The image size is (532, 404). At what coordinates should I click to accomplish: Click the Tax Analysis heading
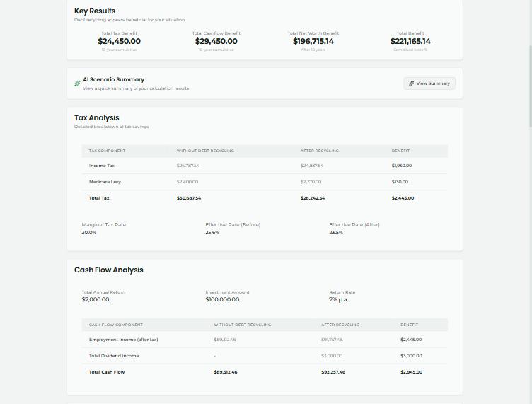97,117
